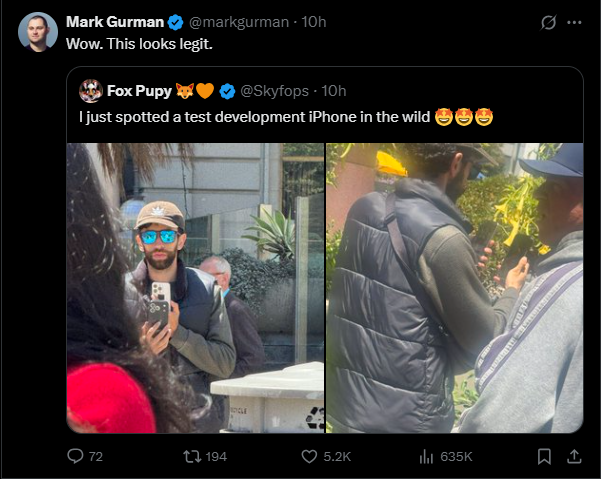Click the verified badge next to Fox Pupy
601x479 pixels.
click(227, 91)
